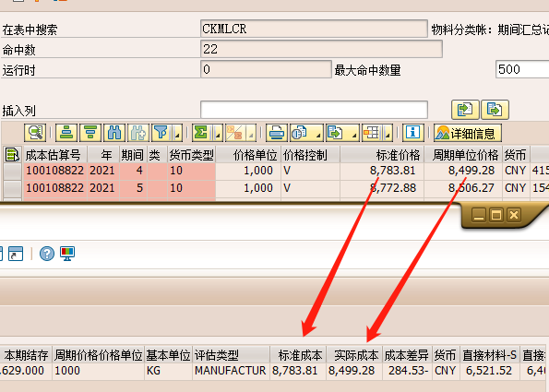
Task: Sort ascending using the toolbar icon
Action: (x=66, y=133)
